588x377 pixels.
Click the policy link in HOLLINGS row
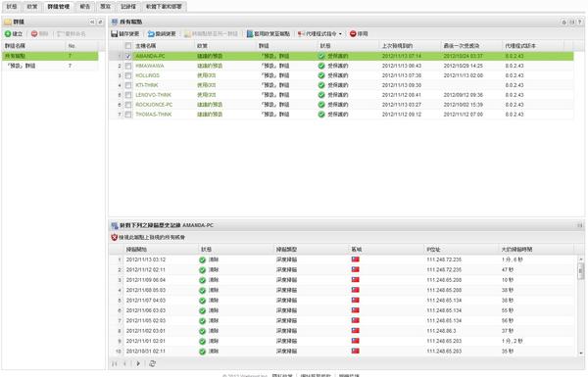tap(206, 75)
